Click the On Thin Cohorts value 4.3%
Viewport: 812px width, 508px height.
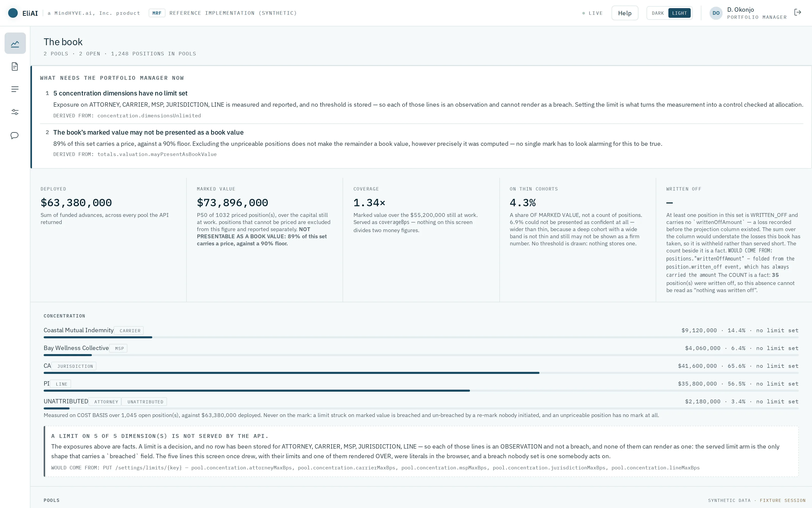[x=523, y=203]
